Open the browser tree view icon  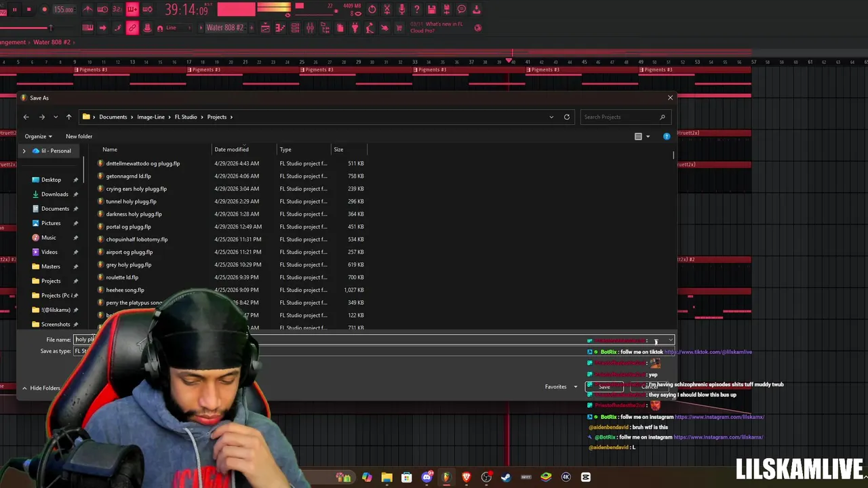325,28
